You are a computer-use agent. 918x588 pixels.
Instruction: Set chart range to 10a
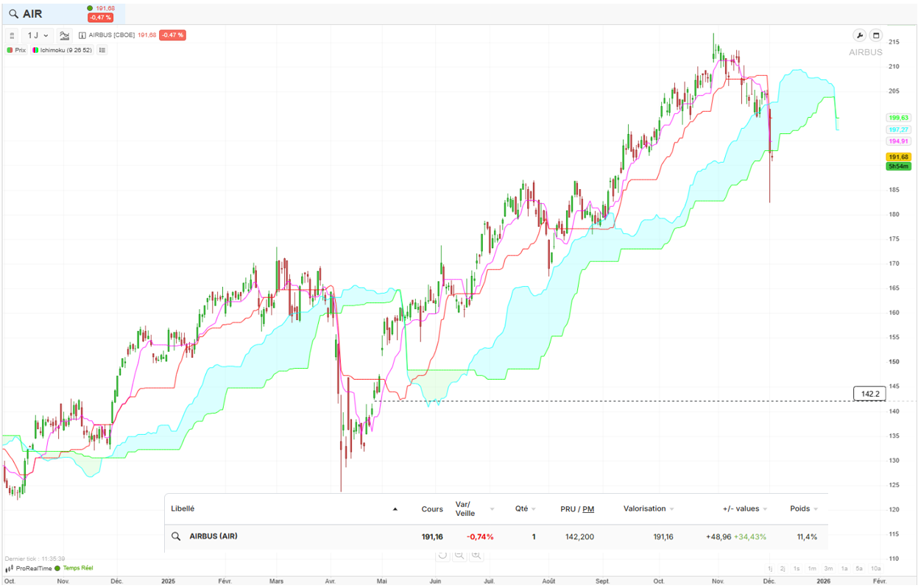[875, 568]
